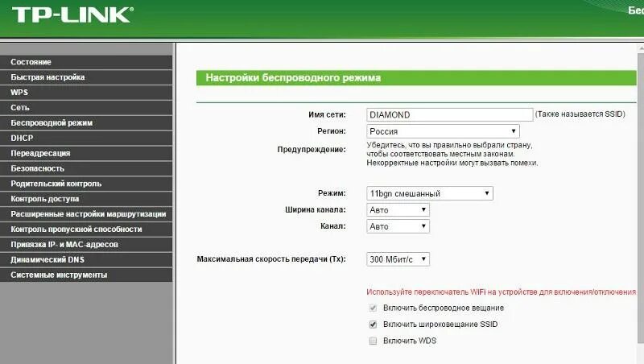
Task: Select Привязка IP- и MAC-адресов
Action: pos(86,245)
